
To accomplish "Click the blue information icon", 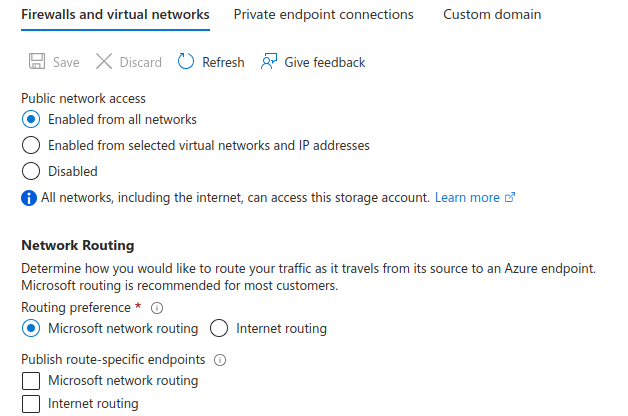I will tap(29, 198).
